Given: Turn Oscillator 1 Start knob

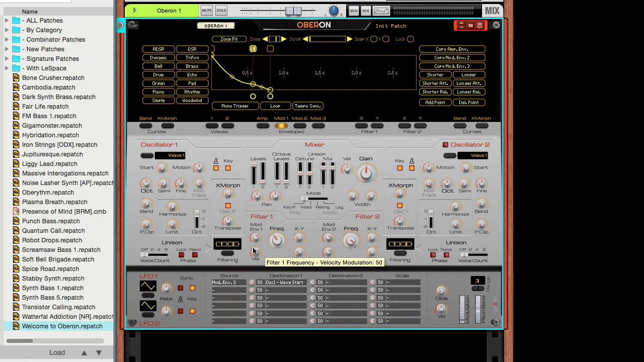Looking at the screenshot, I should pos(162,168).
